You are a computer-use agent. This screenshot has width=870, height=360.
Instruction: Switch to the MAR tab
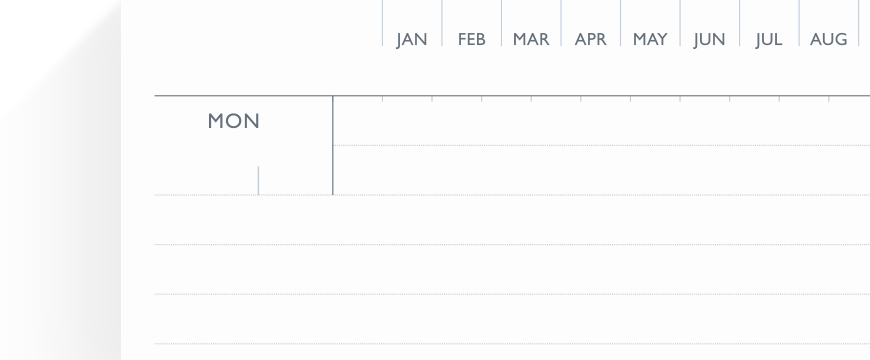[531, 23]
